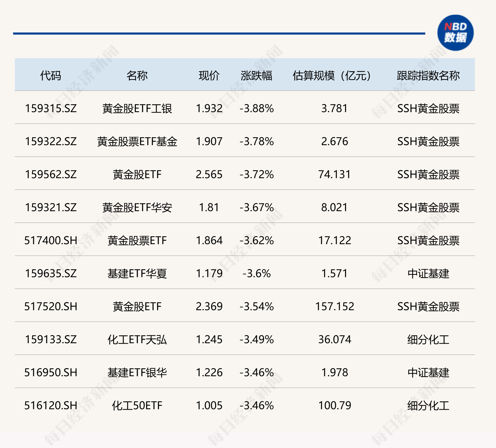The height and width of the screenshot is (448, 496).
Task: Click the 涨跌幅 column header
Action: 256,76
